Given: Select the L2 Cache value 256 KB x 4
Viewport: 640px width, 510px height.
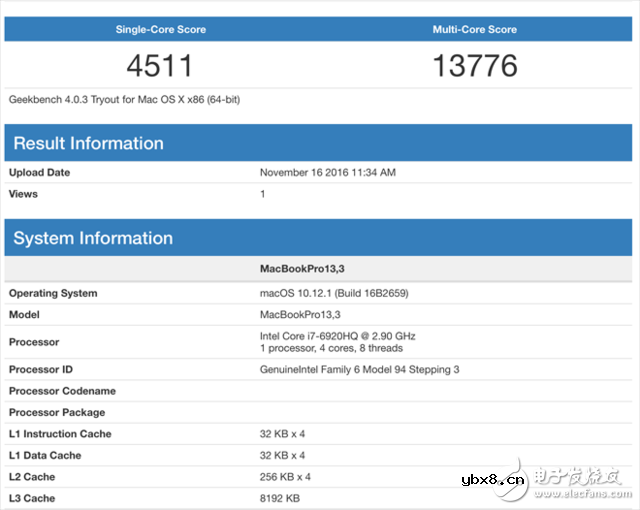Looking at the screenshot, I should [285, 477].
